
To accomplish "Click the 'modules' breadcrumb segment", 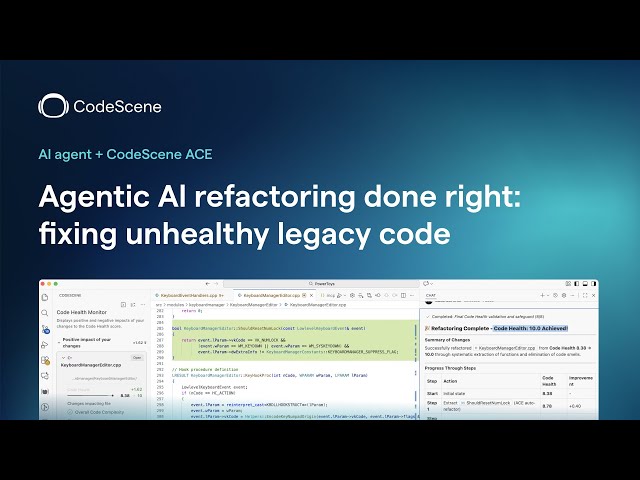I will 178,305.
